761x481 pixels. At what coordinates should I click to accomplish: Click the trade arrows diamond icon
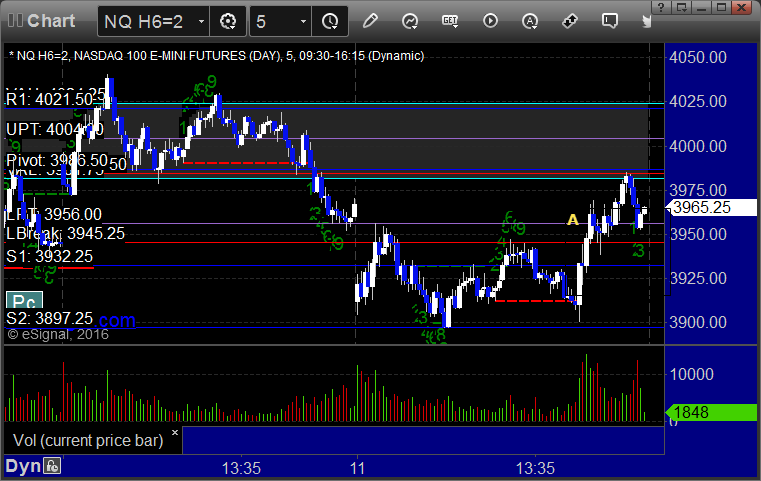(570, 21)
